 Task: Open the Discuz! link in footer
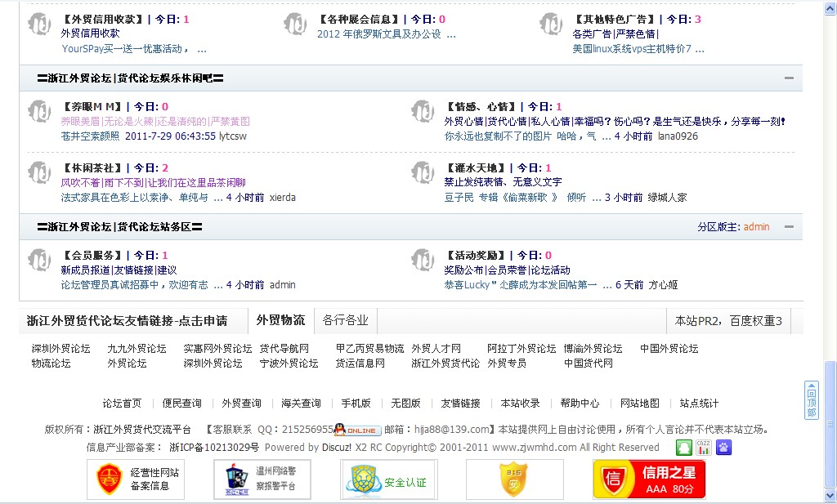[x=337, y=448]
